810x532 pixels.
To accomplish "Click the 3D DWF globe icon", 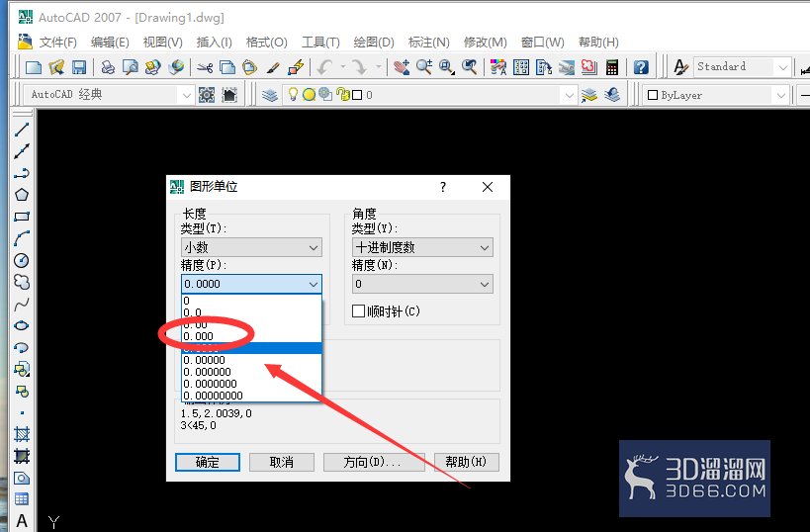I will [176, 67].
